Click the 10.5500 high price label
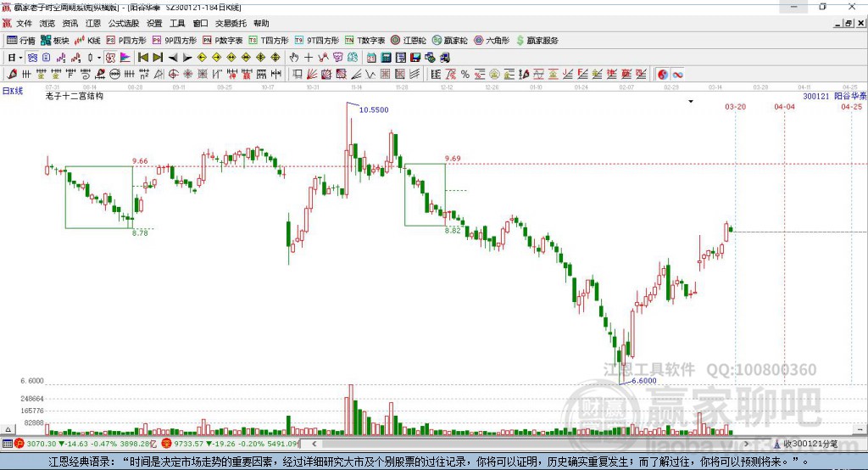 point(374,109)
